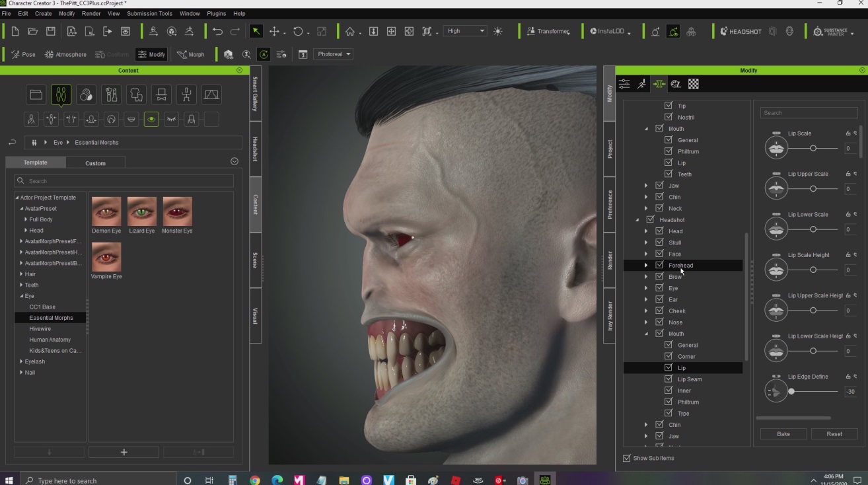Screen dimensions: 868x485
Task: Open the Material palette tab in Modify
Action: (x=676, y=84)
